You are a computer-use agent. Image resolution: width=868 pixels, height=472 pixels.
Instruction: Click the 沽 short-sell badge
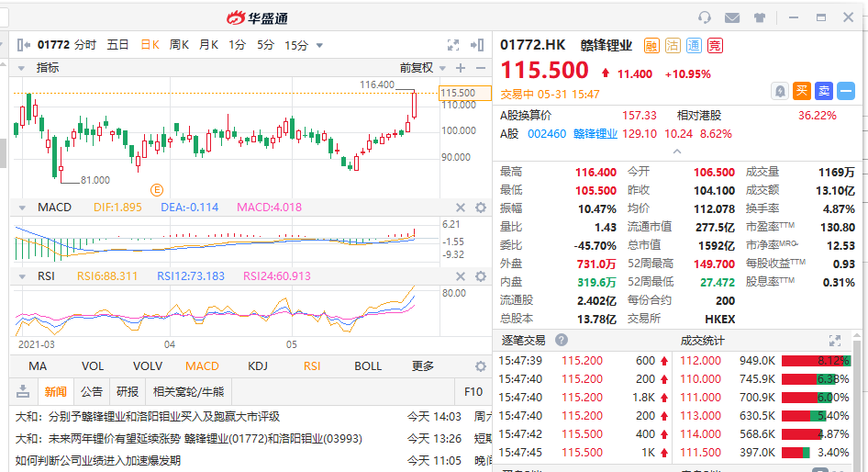point(673,45)
